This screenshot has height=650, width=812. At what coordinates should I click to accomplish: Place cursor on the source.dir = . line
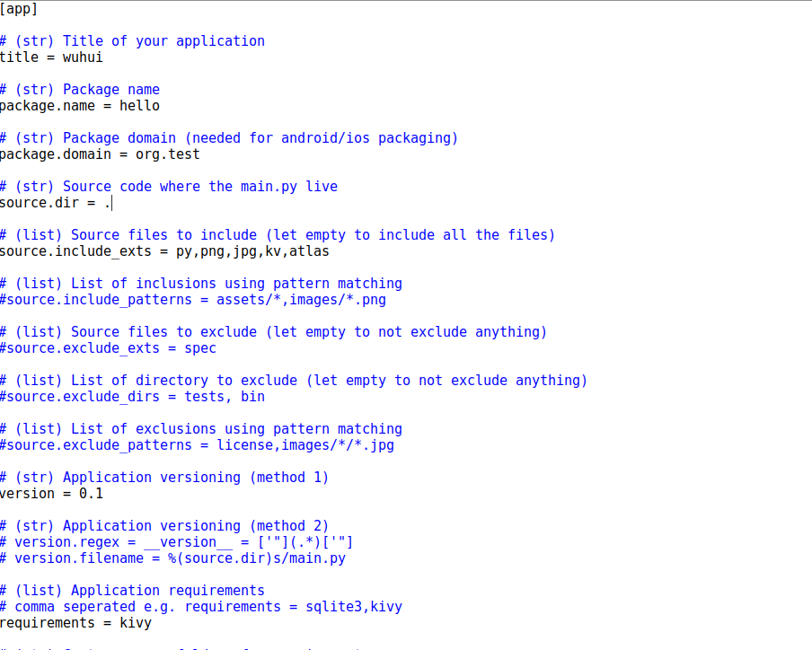point(54,202)
